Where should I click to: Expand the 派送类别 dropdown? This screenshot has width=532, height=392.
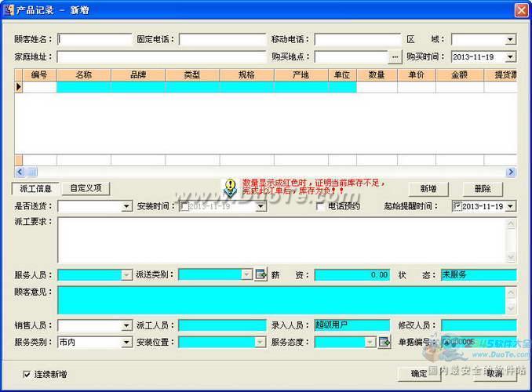click(x=246, y=274)
